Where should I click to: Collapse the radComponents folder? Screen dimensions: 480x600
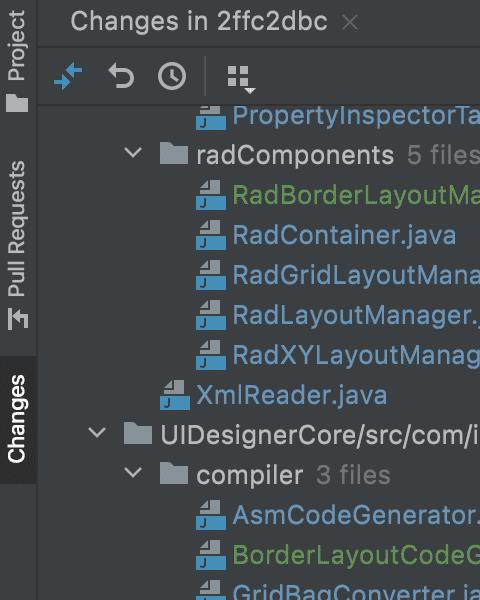[133, 152]
